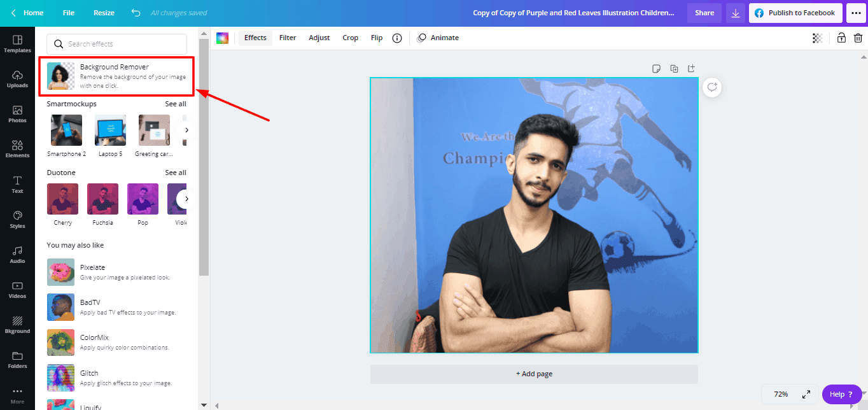
Task: Open the 72% zoom level dropdown
Action: point(781,394)
